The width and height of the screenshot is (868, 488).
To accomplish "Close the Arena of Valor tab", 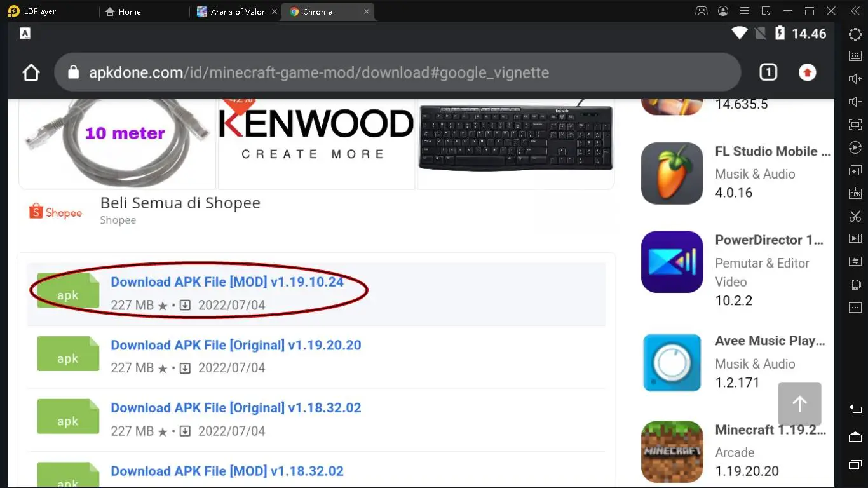I will (275, 11).
